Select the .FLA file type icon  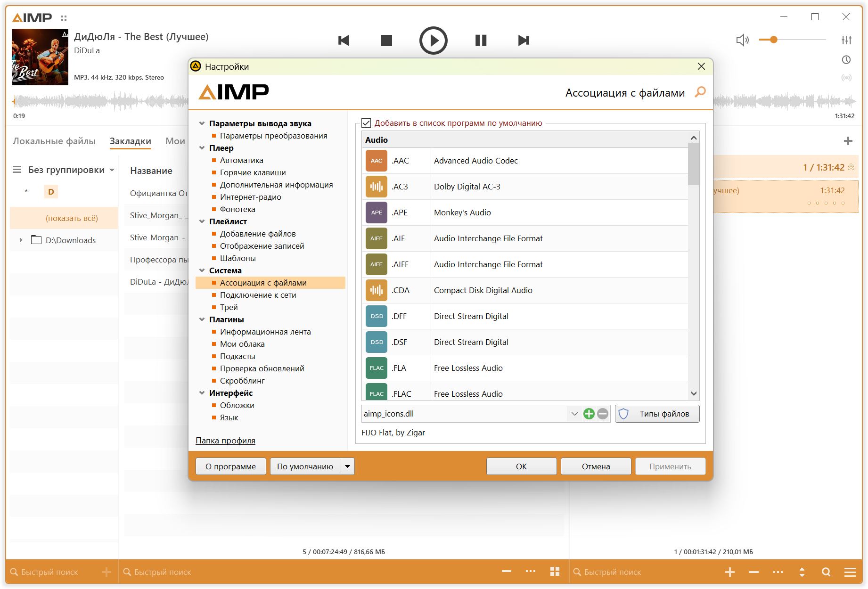coord(376,368)
